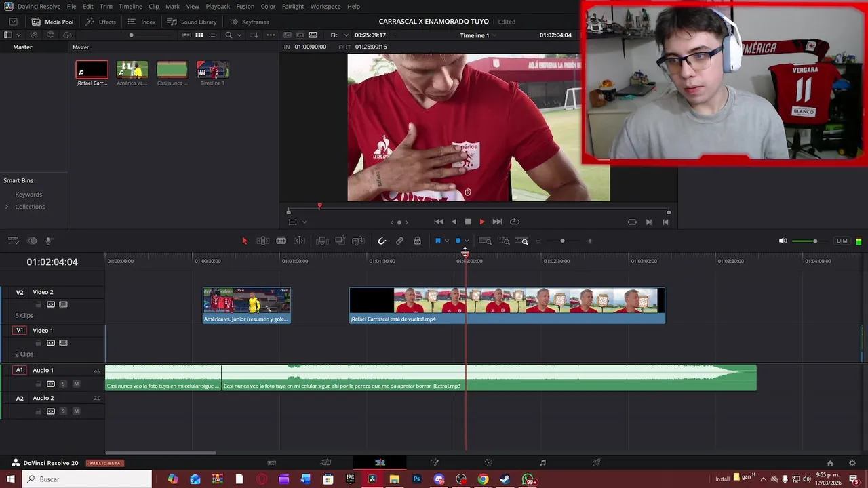
Task: Click the voiceover microphone icon
Action: [49, 241]
